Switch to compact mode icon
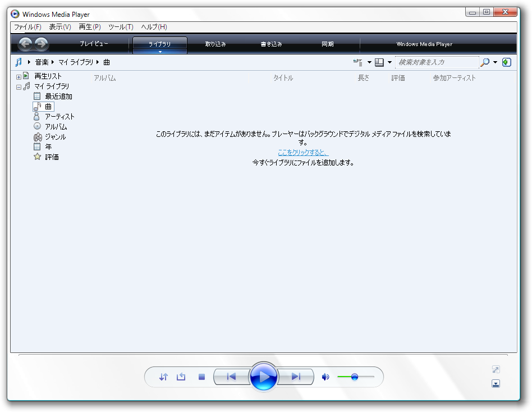The height and width of the screenshot is (413, 532). pyautogui.click(x=496, y=383)
